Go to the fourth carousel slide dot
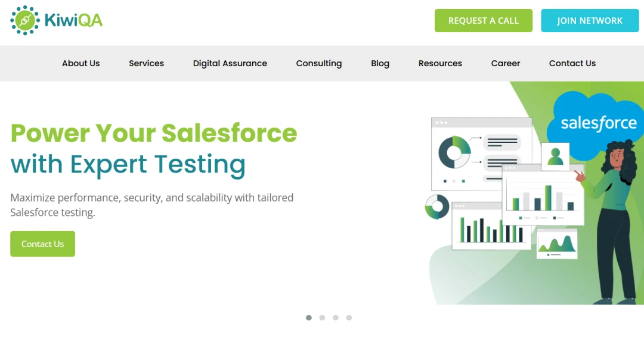The width and height of the screenshot is (644, 358). [x=349, y=318]
